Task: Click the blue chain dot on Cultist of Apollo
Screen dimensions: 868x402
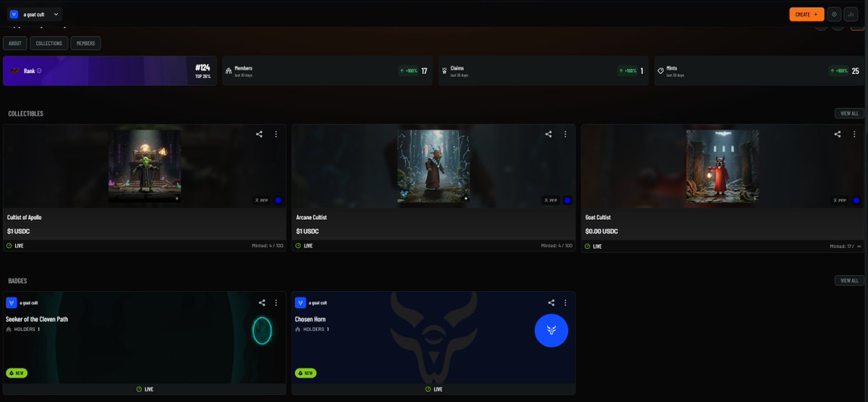Action: (x=278, y=200)
